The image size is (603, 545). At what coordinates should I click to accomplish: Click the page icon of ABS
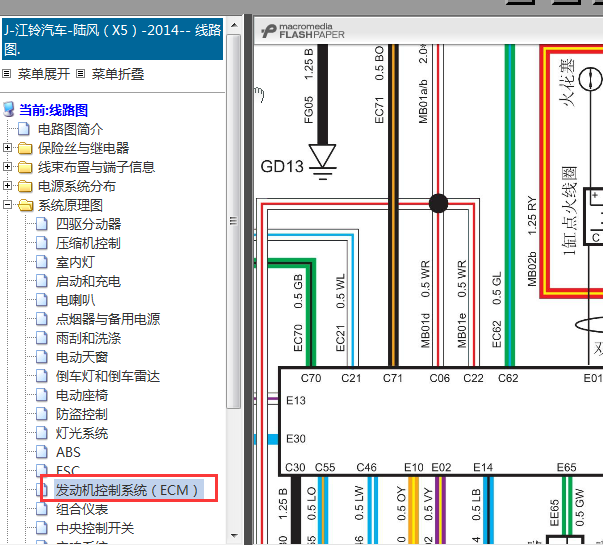pyautogui.click(x=42, y=452)
